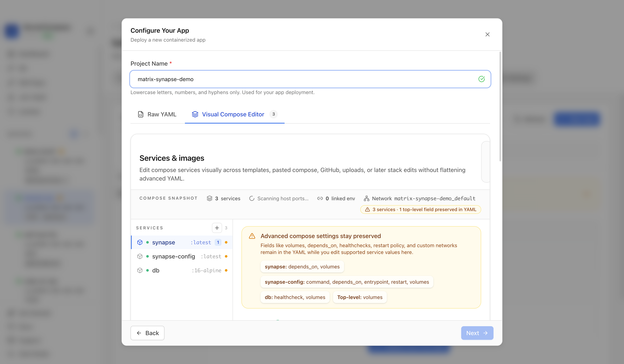Click the collapsed panel handle beside Services & images
This screenshot has height=364, width=624.
[485, 162]
